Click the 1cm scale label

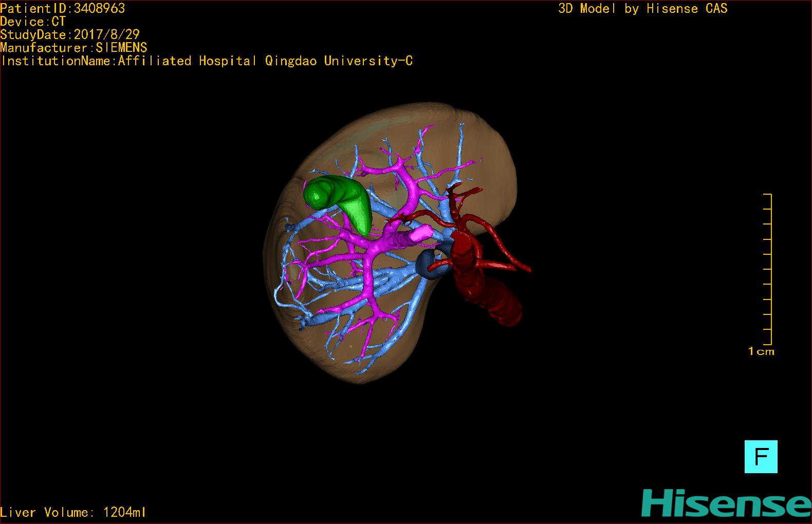(761, 351)
